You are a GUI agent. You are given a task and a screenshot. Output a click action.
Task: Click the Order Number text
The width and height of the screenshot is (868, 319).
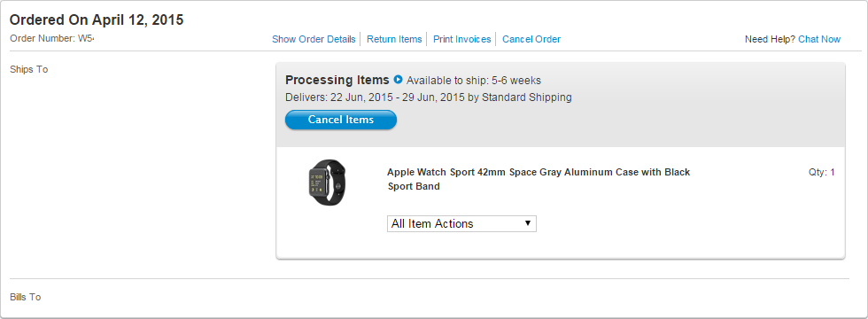[x=52, y=39]
